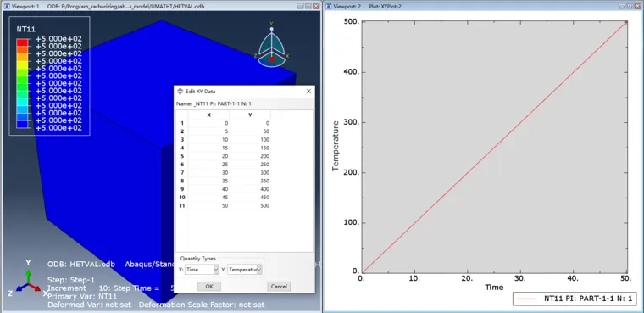Click the Temperature axis title in XY plot
The width and height of the screenshot is (644, 313).
[x=336, y=146]
